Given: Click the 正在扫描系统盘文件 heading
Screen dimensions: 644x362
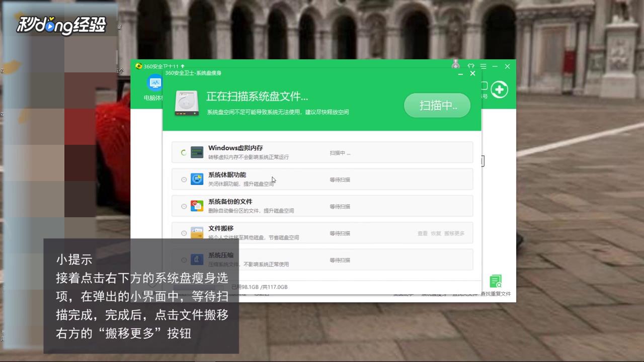Looking at the screenshot, I should pyautogui.click(x=257, y=97).
